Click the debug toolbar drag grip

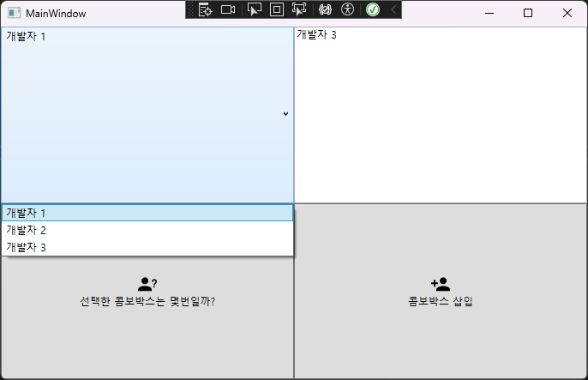pyautogui.click(x=190, y=9)
